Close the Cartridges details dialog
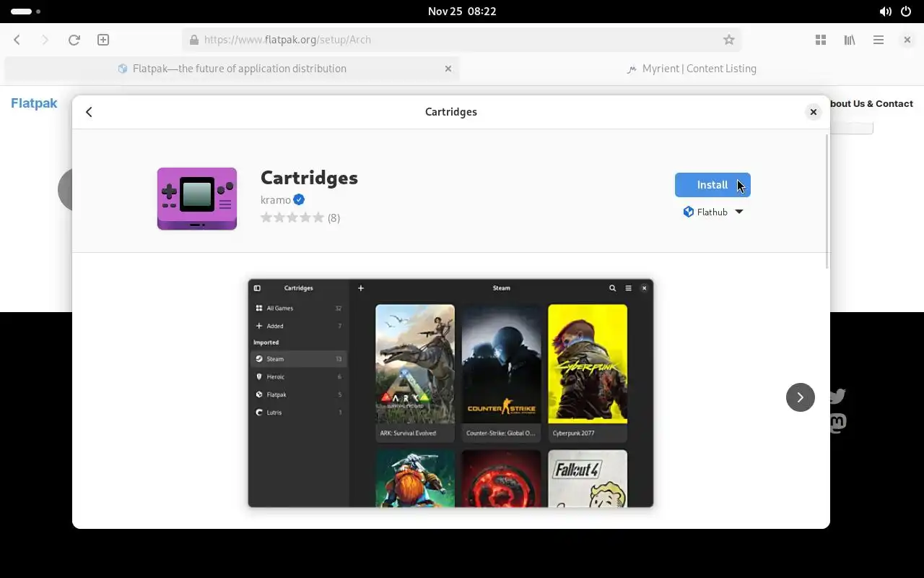Image resolution: width=924 pixels, height=578 pixels. coord(814,112)
